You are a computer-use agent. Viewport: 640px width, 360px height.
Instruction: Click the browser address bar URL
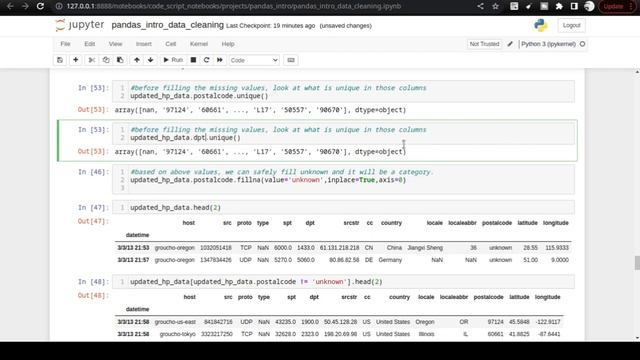(234, 6)
